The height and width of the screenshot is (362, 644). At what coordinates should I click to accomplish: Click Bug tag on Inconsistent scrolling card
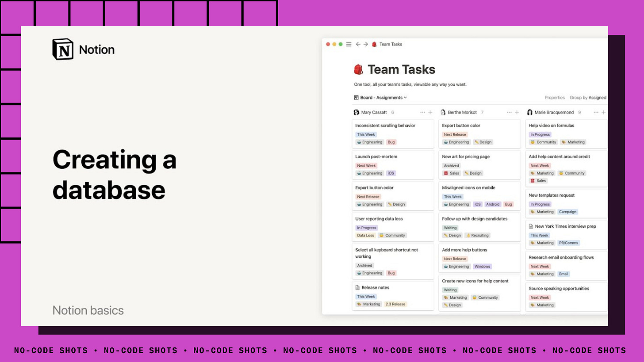[391, 142]
